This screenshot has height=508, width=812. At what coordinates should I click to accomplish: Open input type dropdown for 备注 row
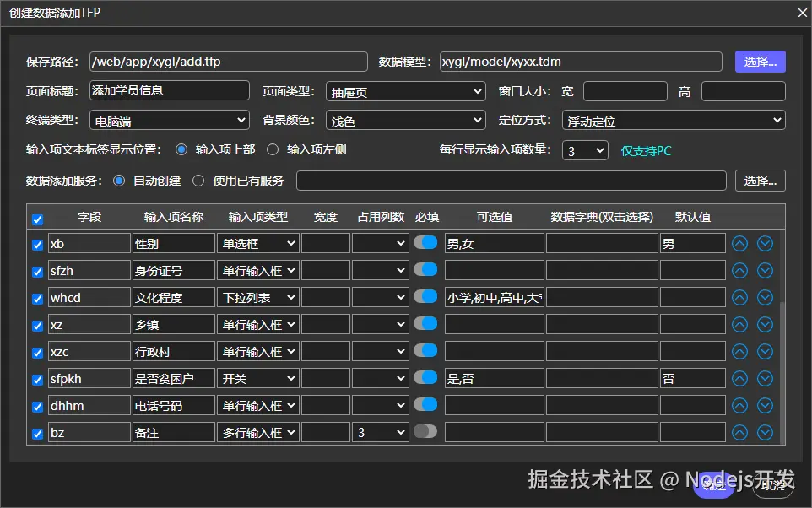[258, 432]
